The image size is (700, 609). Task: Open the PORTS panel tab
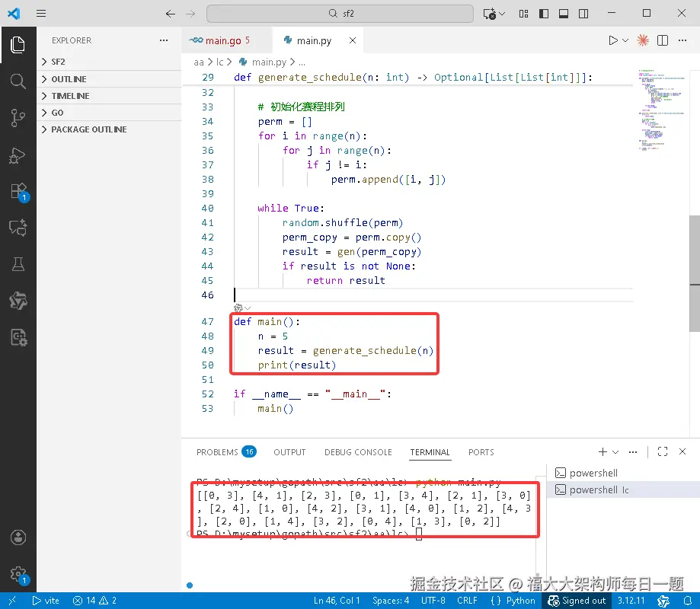coord(481,452)
